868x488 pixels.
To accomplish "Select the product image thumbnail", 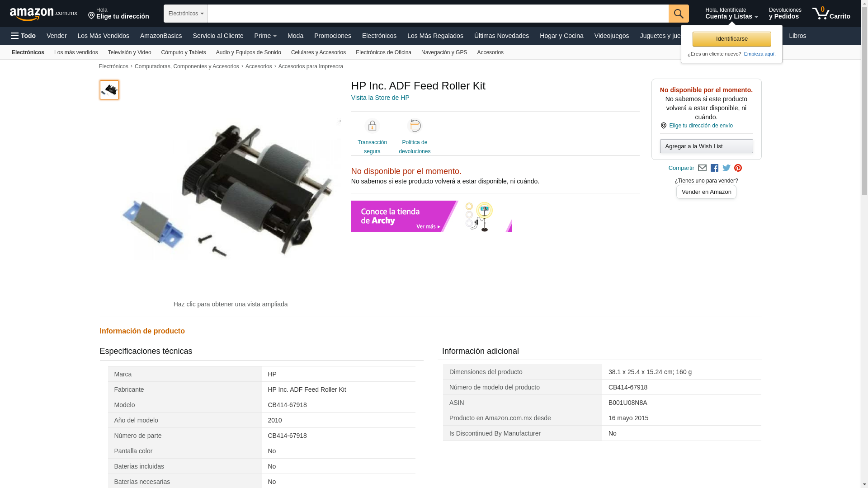I will coord(109,90).
